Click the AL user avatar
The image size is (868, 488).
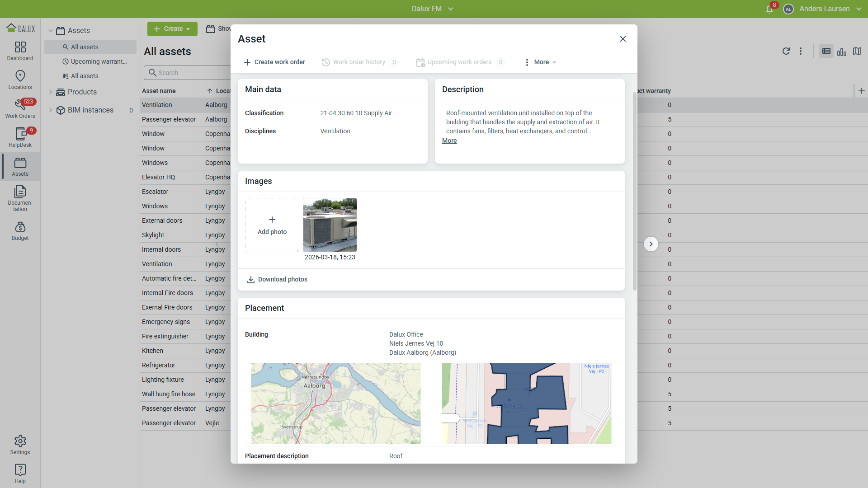(x=788, y=9)
